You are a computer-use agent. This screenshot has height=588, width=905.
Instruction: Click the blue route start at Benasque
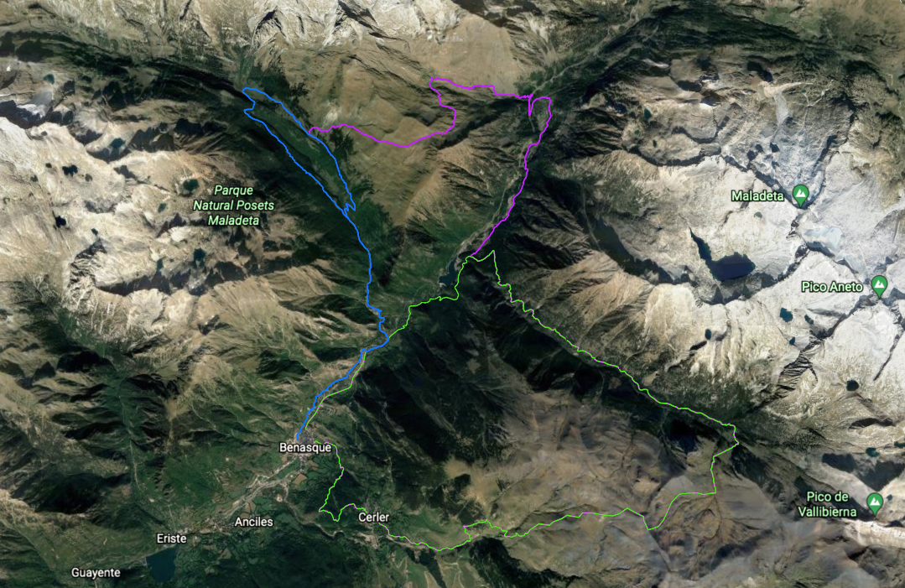(x=298, y=440)
